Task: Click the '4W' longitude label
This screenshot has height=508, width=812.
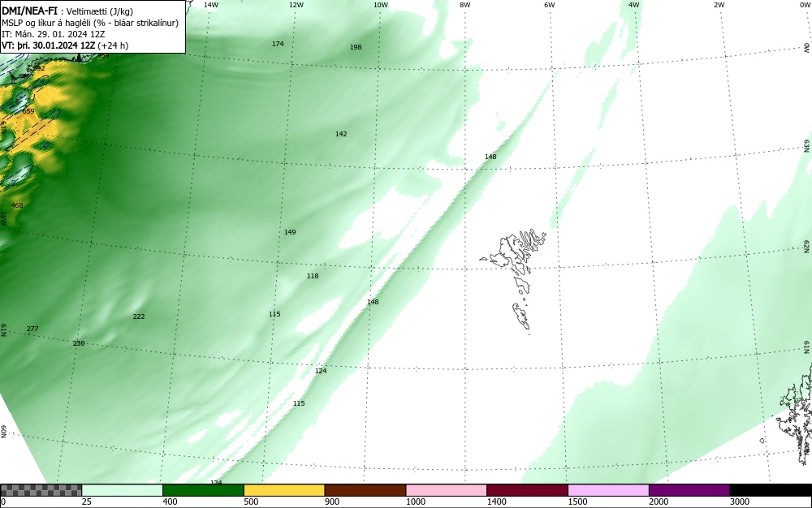Action: (x=634, y=5)
